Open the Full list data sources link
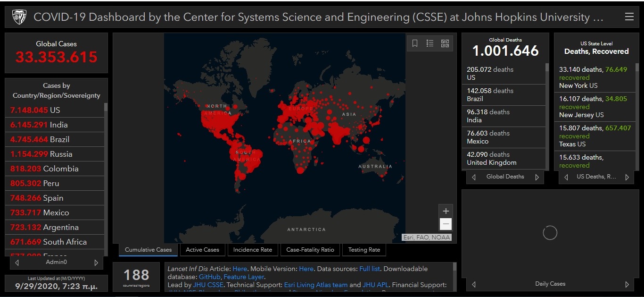This screenshot has width=644, height=297. (370, 269)
